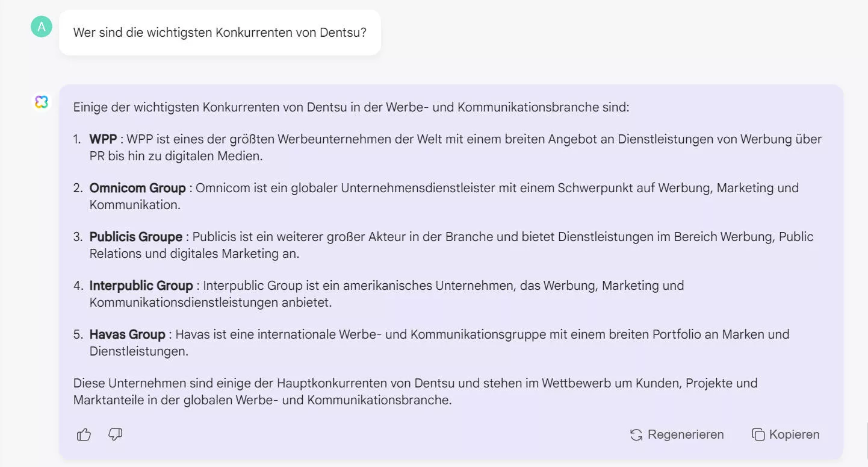Click the user's question bubble about Dentsu
This screenshot has height=467, width=868.
click(x=220, y=33)
